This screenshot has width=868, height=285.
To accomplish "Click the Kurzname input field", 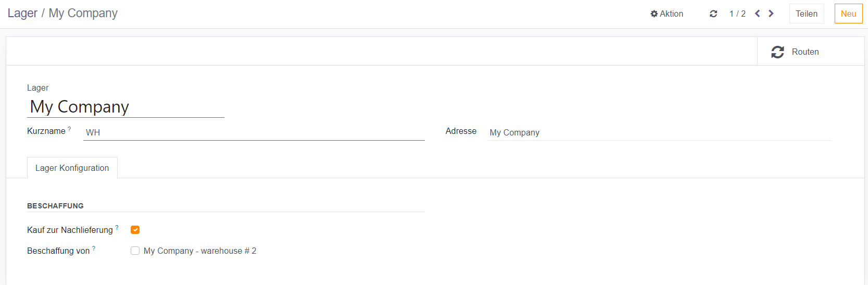I will [254, 132].
